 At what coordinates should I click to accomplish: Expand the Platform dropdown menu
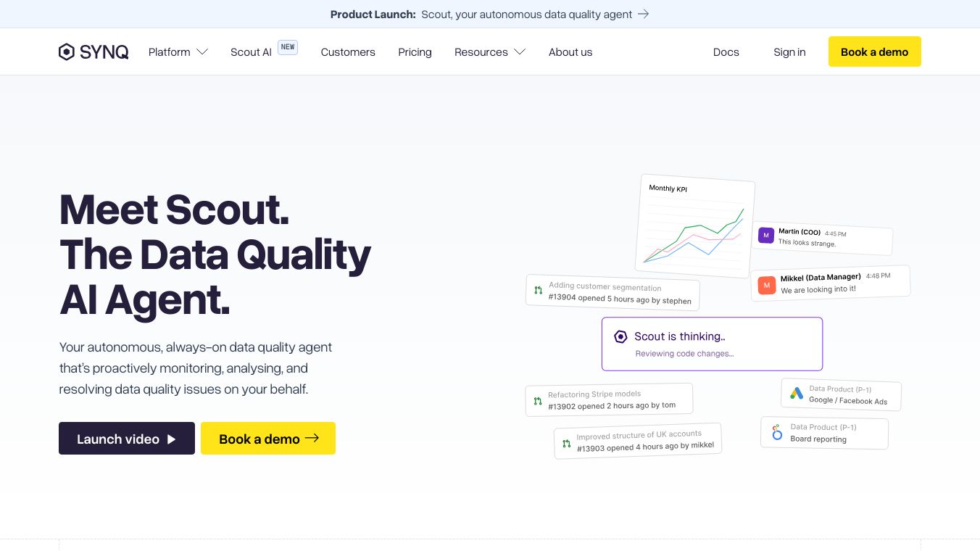point(178,52)
